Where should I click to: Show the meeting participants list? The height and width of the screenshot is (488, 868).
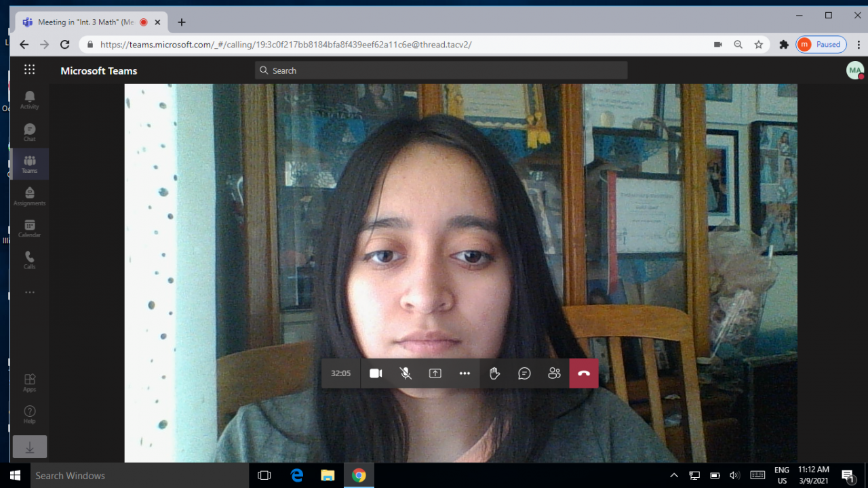(554, 373)
